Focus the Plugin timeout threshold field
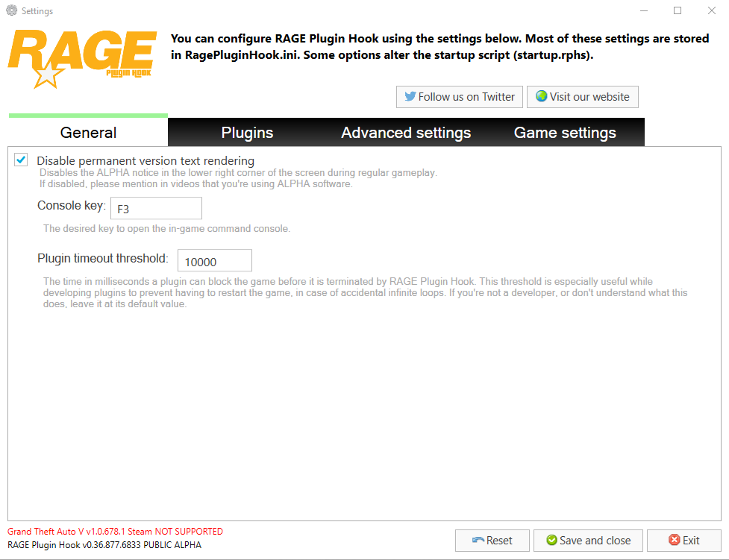 point(215,261)
